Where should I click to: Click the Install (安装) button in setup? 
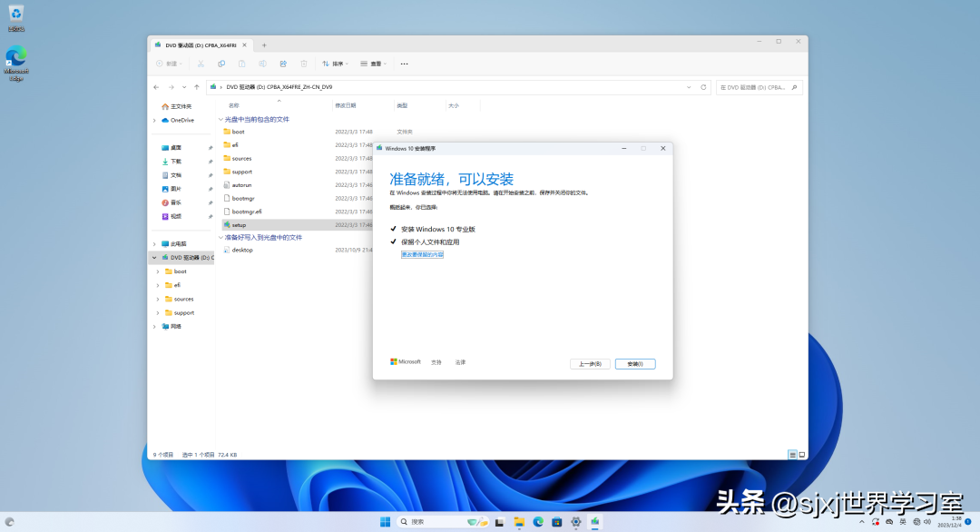(x=635, y=364)
